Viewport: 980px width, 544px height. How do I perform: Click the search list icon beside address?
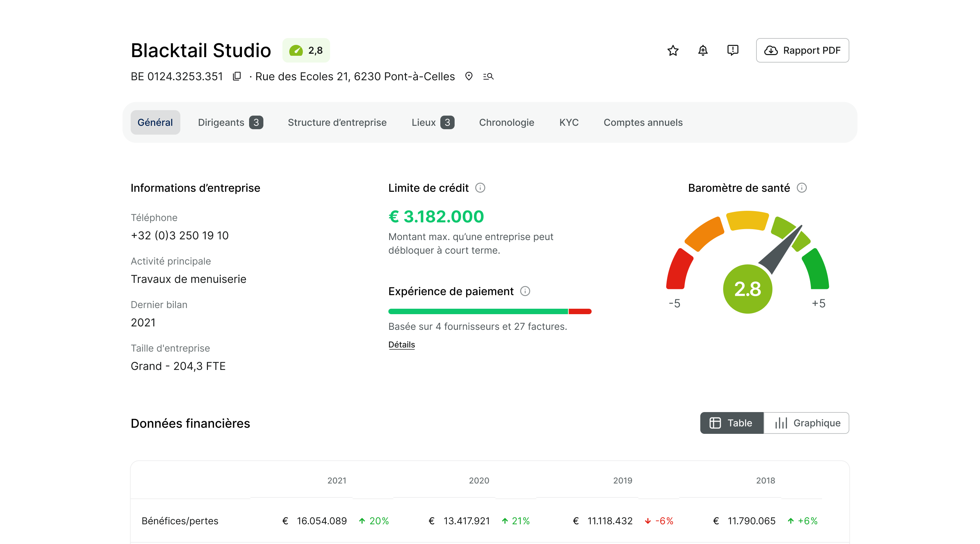coord(489,76)
